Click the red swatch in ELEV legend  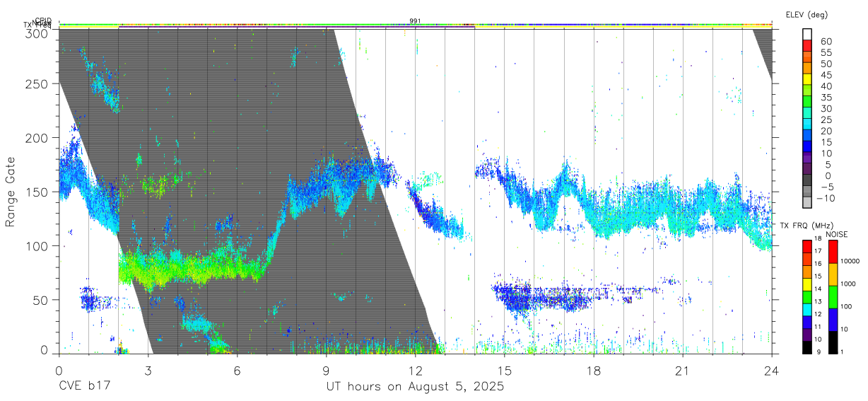[808, 46]
